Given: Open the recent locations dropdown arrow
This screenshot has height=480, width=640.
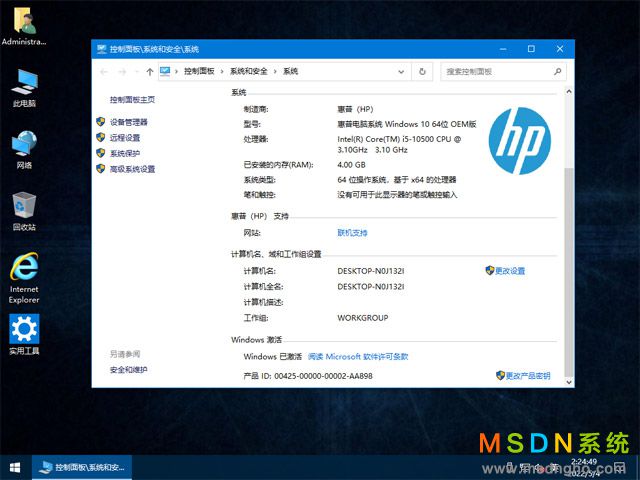Looking at the screenshot, I should pos(137,72).
